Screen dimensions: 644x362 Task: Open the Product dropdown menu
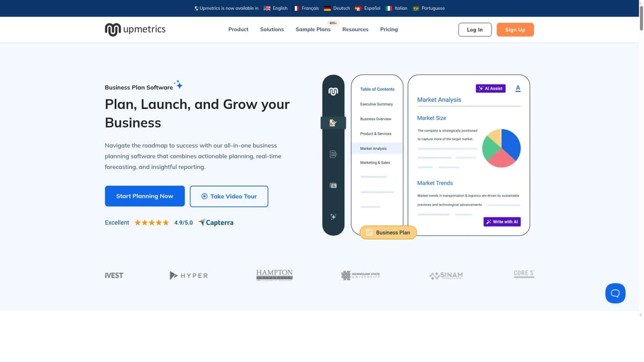point(238,29)
